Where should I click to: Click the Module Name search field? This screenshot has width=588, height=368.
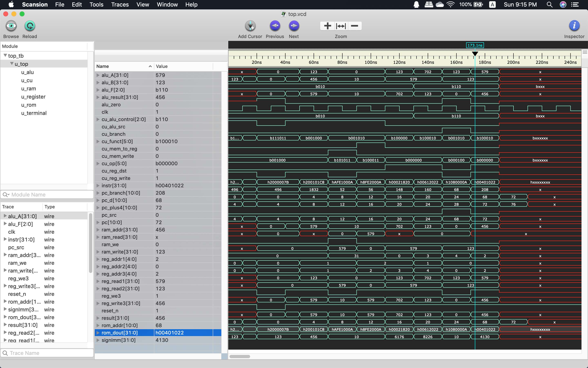[47, 194]
